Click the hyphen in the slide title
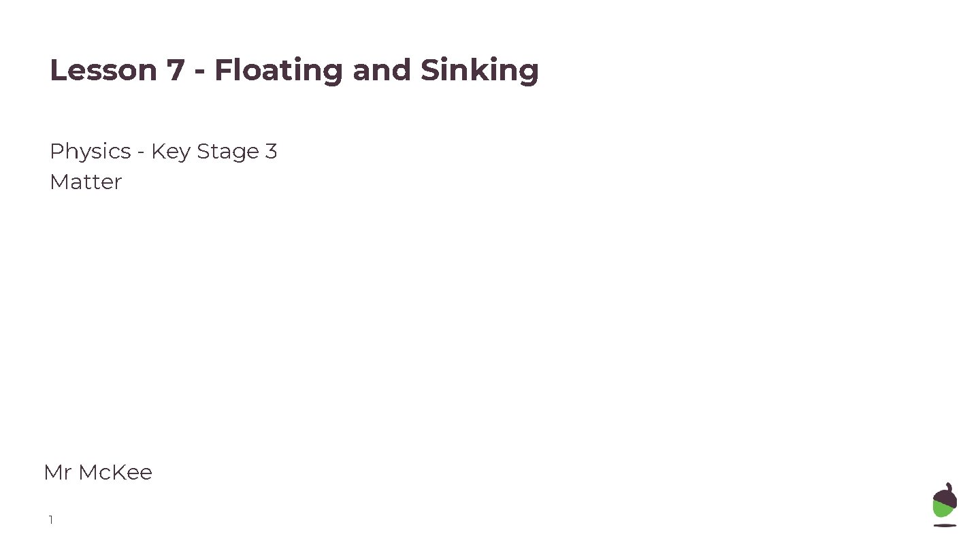 coord(199,71)
